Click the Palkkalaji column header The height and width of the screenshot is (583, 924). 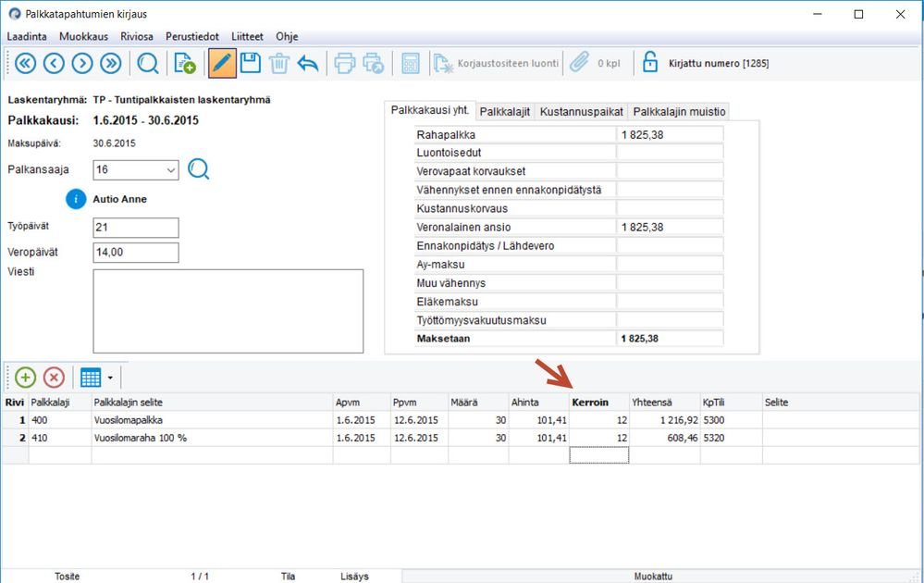[x=59, y=402]
